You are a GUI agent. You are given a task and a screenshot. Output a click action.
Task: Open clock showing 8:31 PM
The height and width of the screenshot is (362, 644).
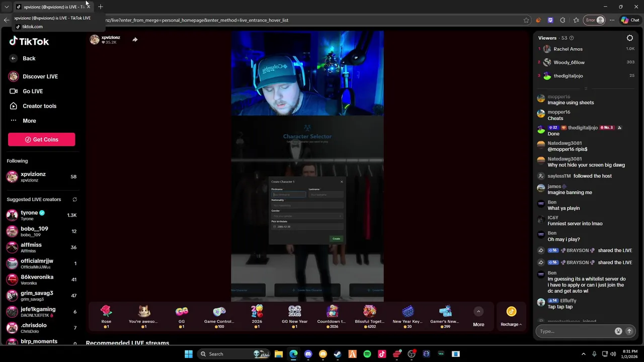tap(630, 354)
